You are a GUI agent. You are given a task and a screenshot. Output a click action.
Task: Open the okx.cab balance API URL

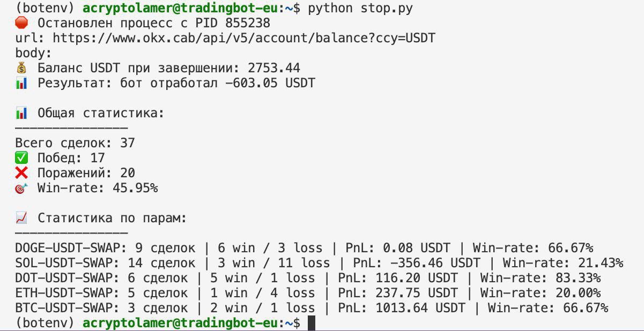point(244,38)
